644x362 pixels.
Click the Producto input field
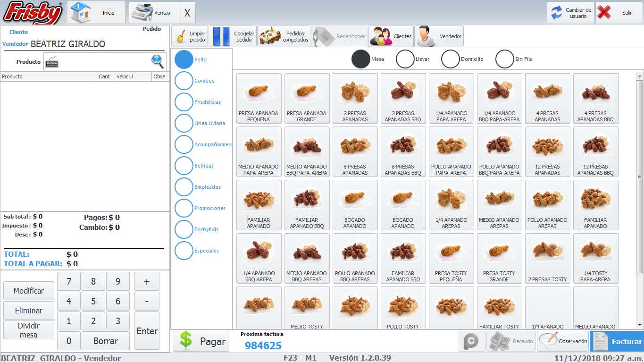[x=104, y=61]
